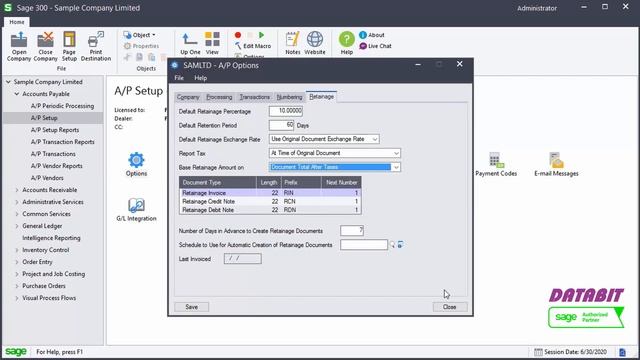This screenshot has height=360, width=640.
Task: Expand the Inventory Control node
Action: 17,250
